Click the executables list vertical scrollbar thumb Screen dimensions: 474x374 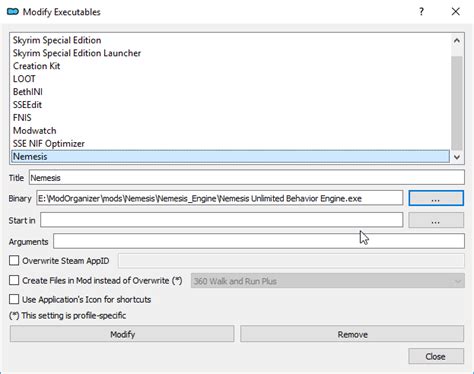(x=457, y=103)
